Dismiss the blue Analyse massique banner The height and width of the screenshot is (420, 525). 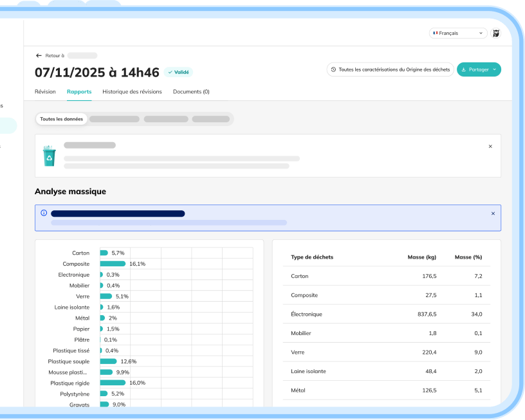pos(493,214)
